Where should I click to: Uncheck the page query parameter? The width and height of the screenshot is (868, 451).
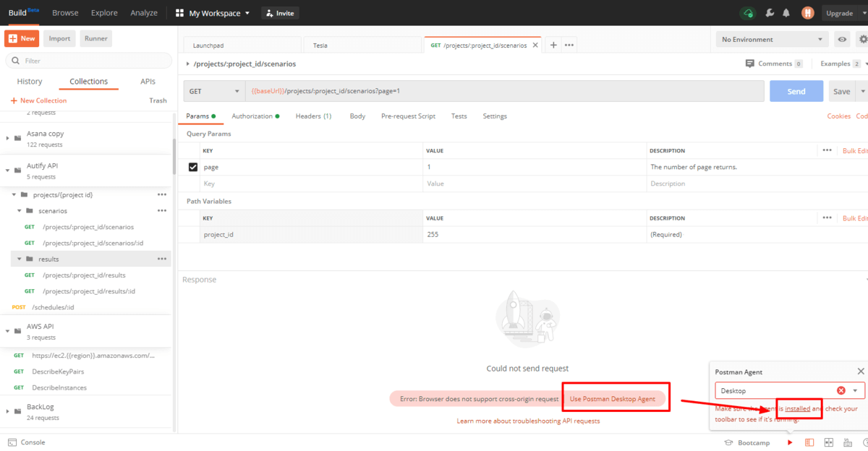(193, 167)
